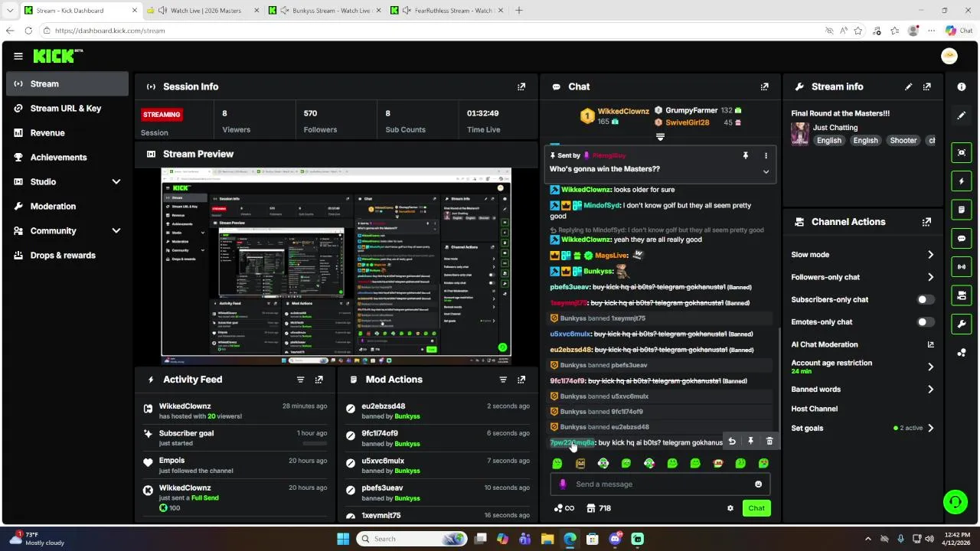This screenshot has height=551, width=980.
Task: Open File Explorer from the taskbar
Action: [547, 539]
